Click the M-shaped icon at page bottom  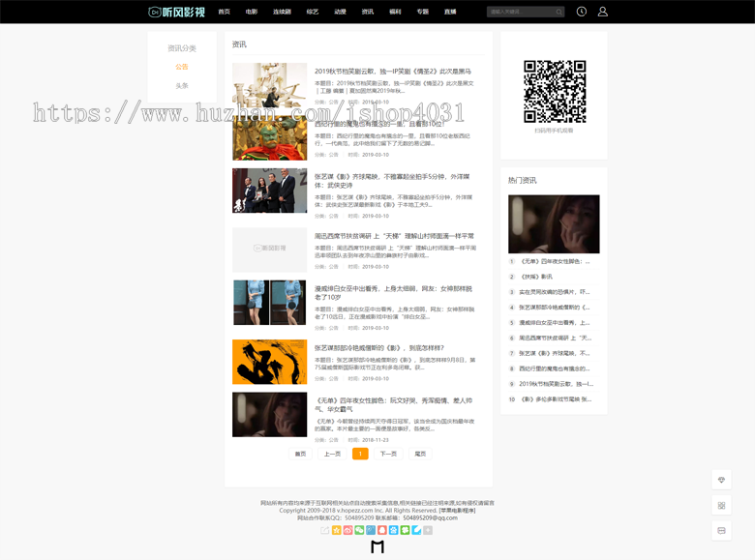[377, 546]
